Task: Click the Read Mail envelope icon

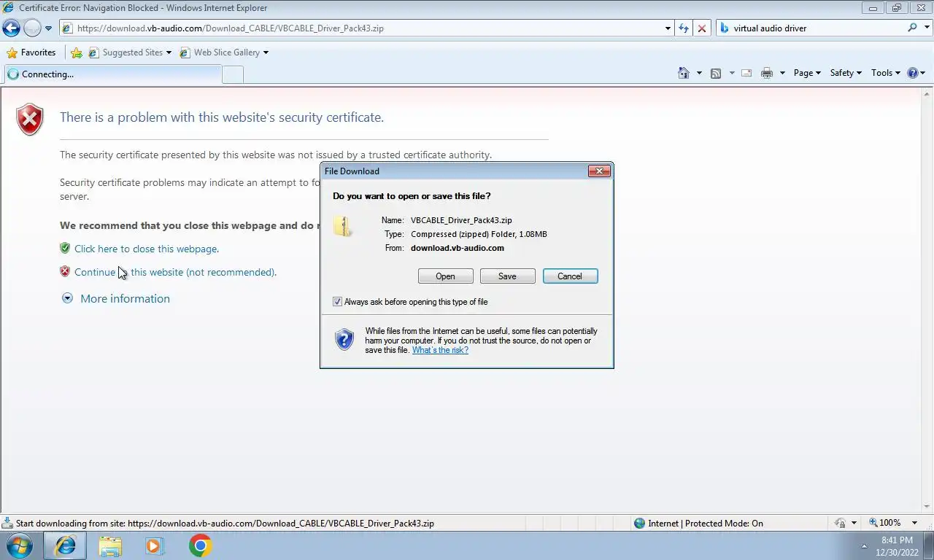Action: (x=746, y=73)
